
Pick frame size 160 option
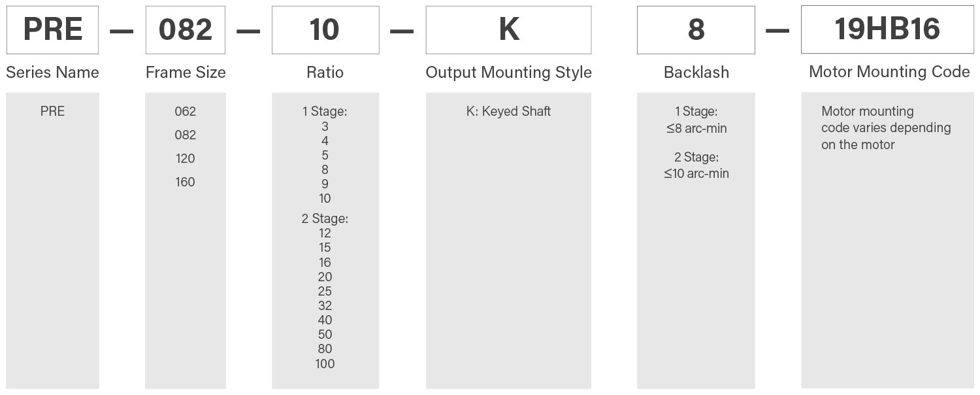(186, 182)
